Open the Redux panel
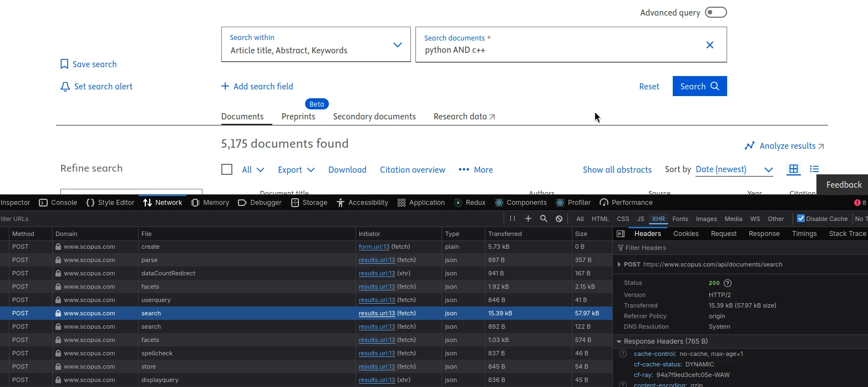The width and height of the screenshot is (868, 387). 470,203
